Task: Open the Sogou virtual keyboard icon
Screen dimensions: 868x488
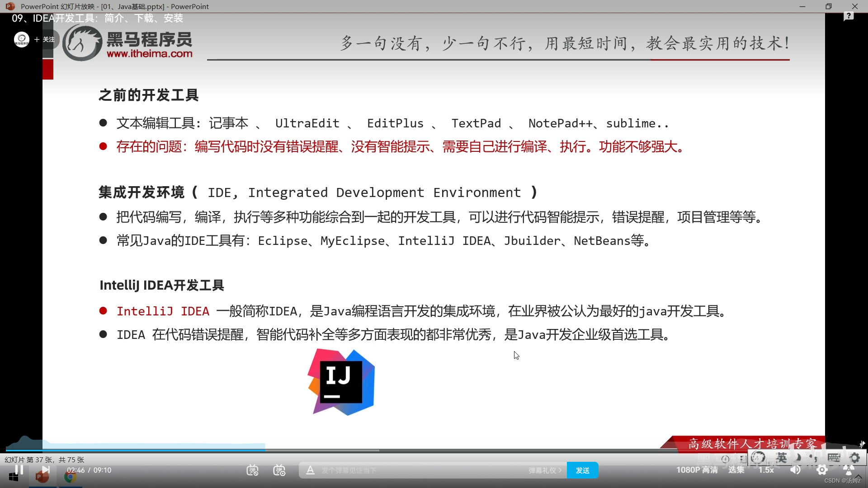Action: click(834, 458)
